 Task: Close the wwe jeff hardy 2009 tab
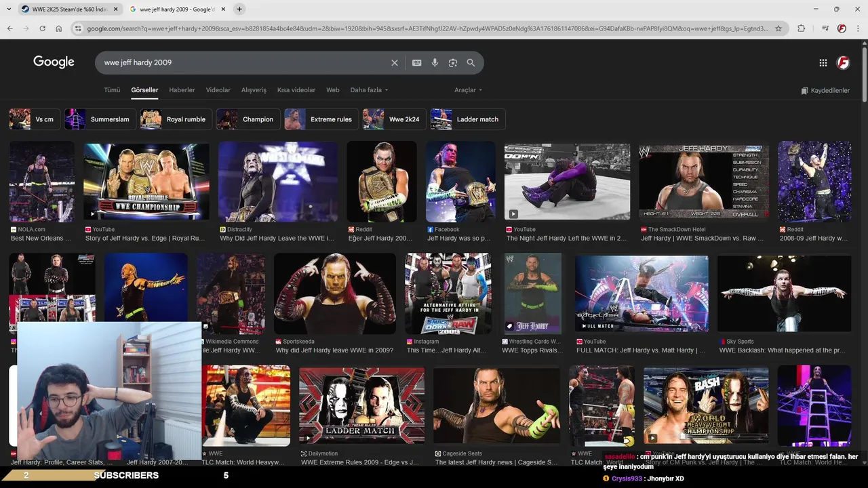[224, 9]
